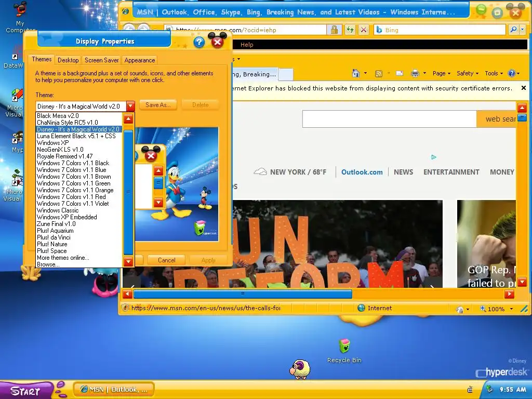
Task: Click the MSN taskbar button
Action: click(x=114, y=390)
